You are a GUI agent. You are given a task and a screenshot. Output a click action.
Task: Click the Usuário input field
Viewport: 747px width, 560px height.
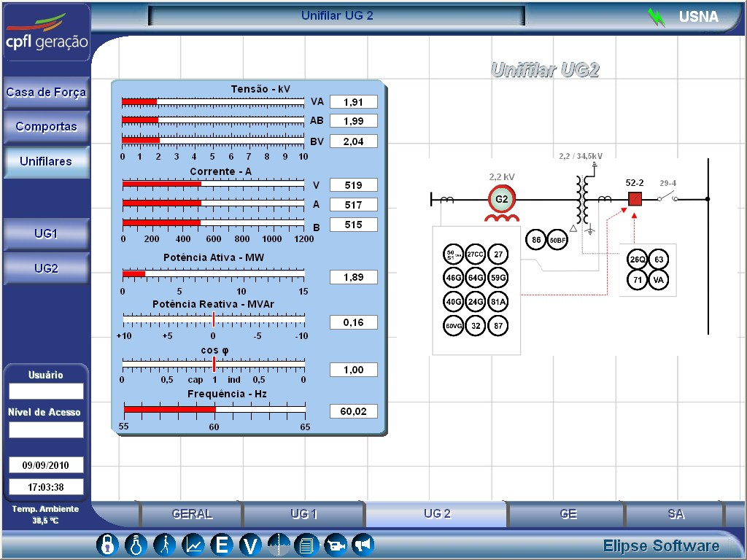pos(46,391)
